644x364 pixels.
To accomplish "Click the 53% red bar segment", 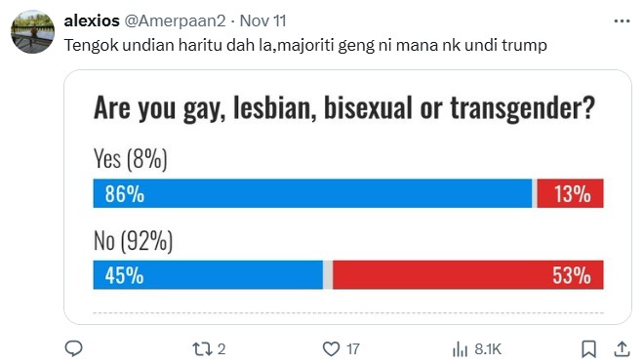I will tap(468, 275).
